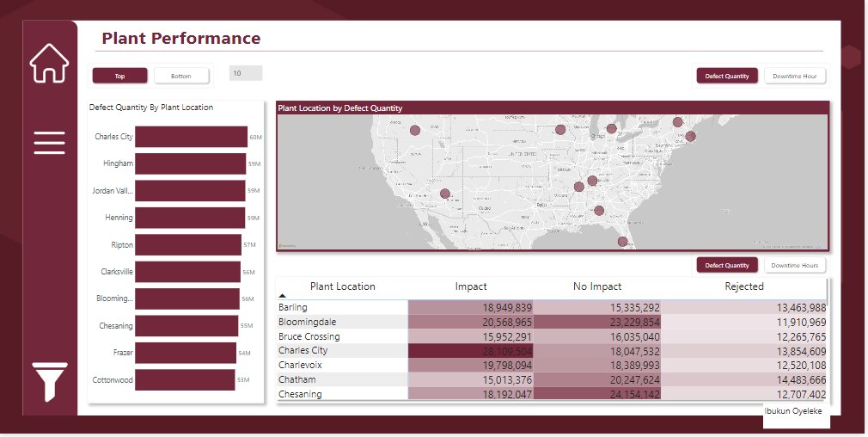This screenshot has width=868, height=437.
Task: Select Chesaning in the table
Action: (x=300, y=394)
